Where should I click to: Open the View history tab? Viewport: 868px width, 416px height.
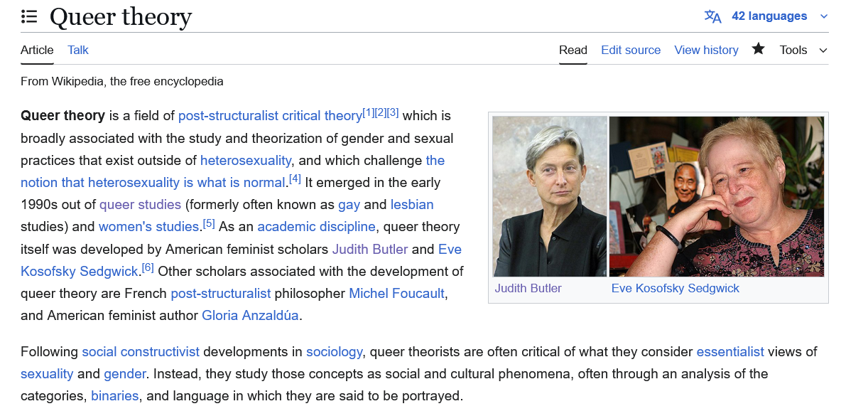(706, 50)
